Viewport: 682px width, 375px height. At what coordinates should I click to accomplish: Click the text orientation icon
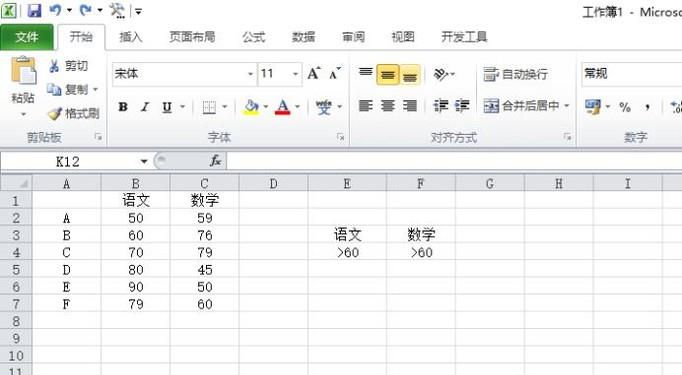[x=441, y=74]
